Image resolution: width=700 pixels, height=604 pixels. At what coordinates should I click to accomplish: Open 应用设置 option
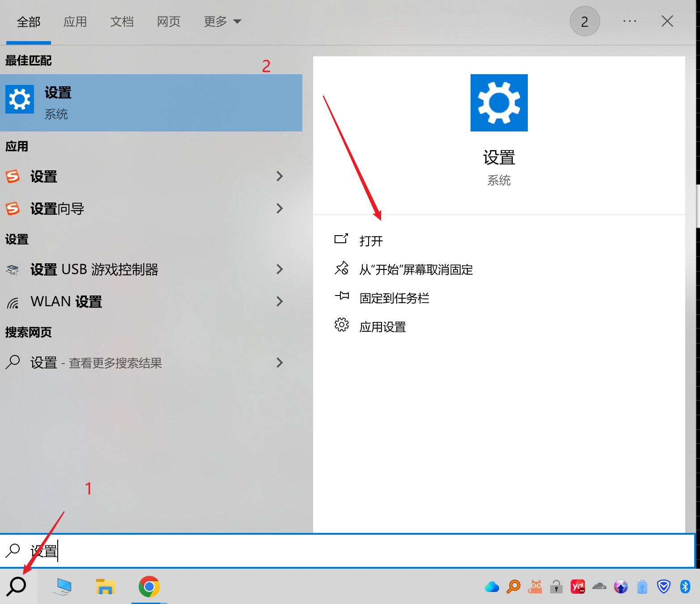pyautogui.click(x=382, y=327)
